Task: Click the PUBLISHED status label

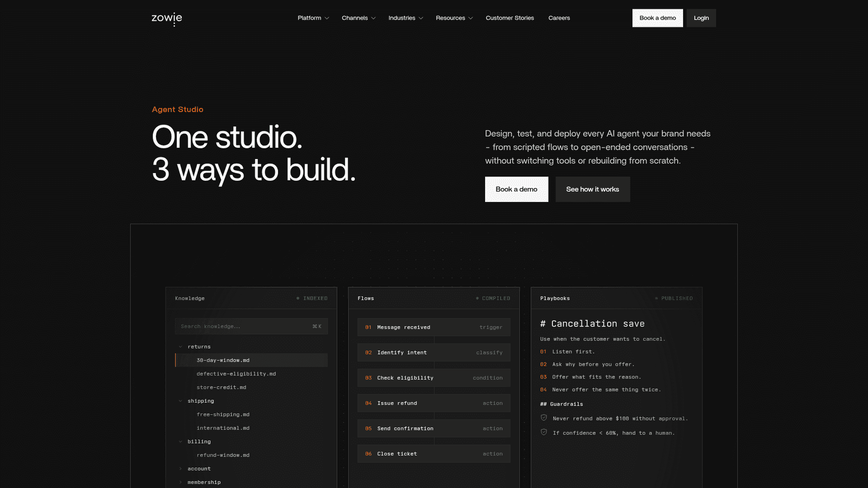Action: pos(677,298)
